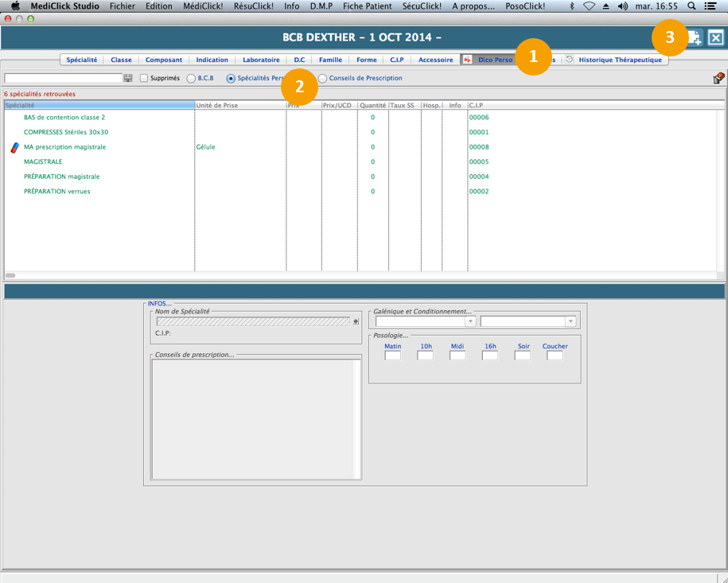Open the Historique Thérapeutique tab
The height and width of the screenshot is (583, 728).
pos(619,60)
